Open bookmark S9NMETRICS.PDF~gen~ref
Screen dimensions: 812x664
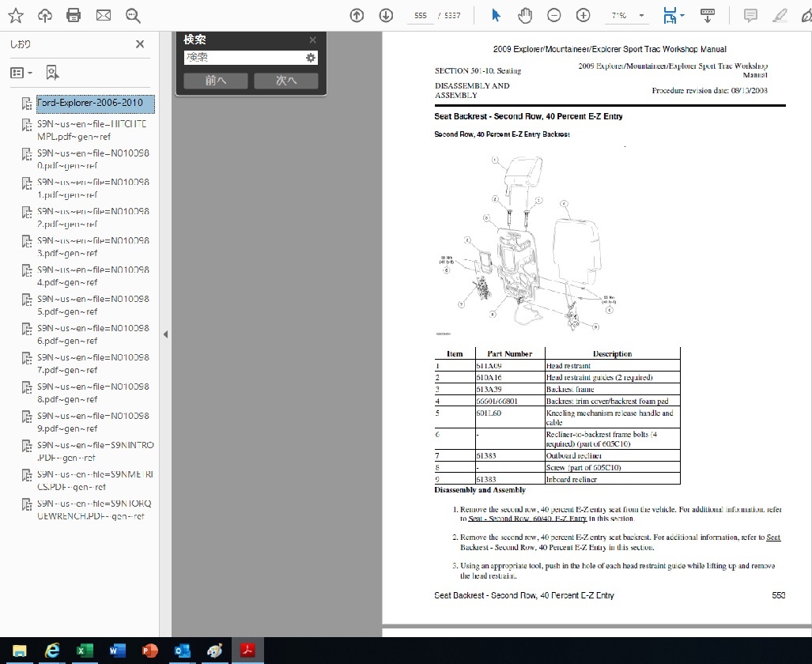click(96, 480)
